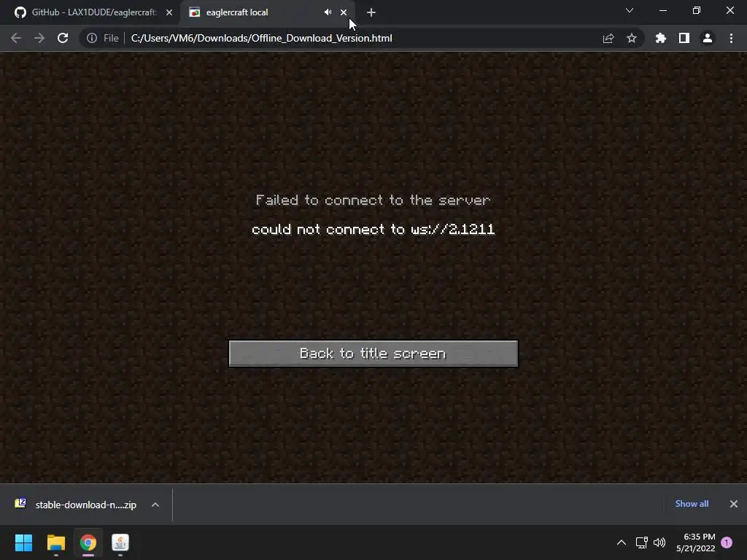This screenshot has width=747, height=560.
Task: Toggle Chrome side panel
Action: (684, 38)
